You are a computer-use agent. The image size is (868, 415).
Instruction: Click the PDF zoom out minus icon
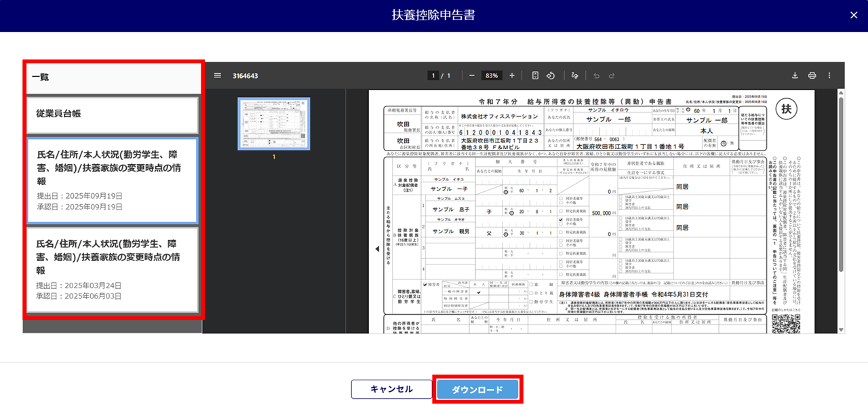tap(472, 75)
